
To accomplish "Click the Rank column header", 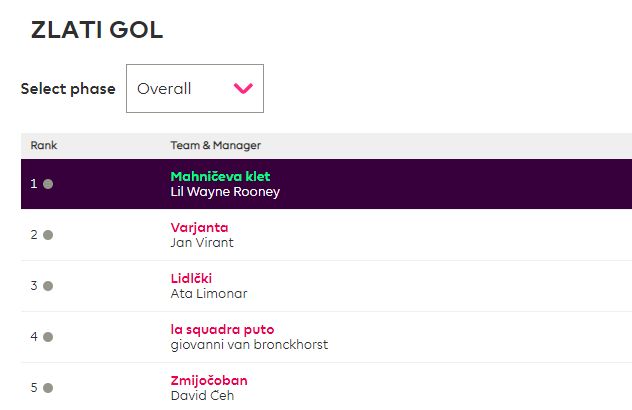I will point(44,145).
